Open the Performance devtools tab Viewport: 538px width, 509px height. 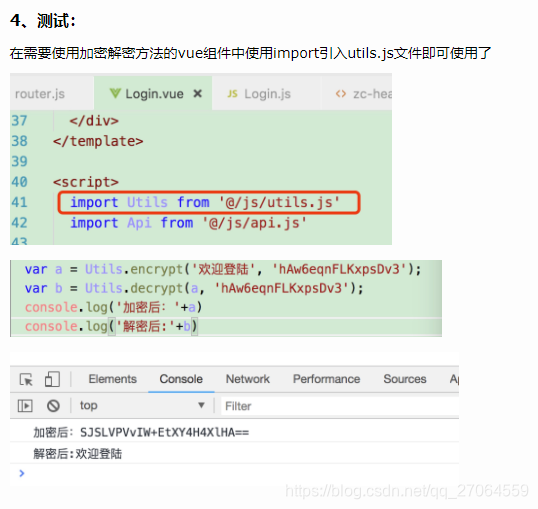pos(326,379)
